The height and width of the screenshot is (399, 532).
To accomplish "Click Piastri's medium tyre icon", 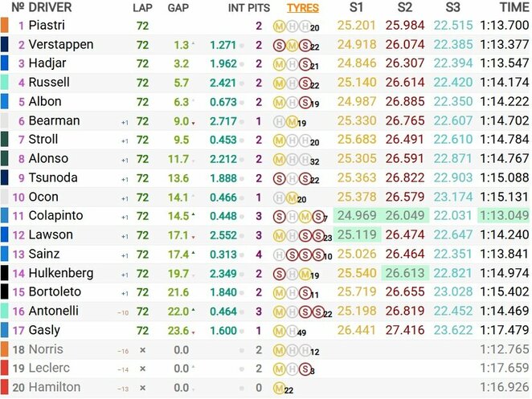I will (x=279, y=26).
